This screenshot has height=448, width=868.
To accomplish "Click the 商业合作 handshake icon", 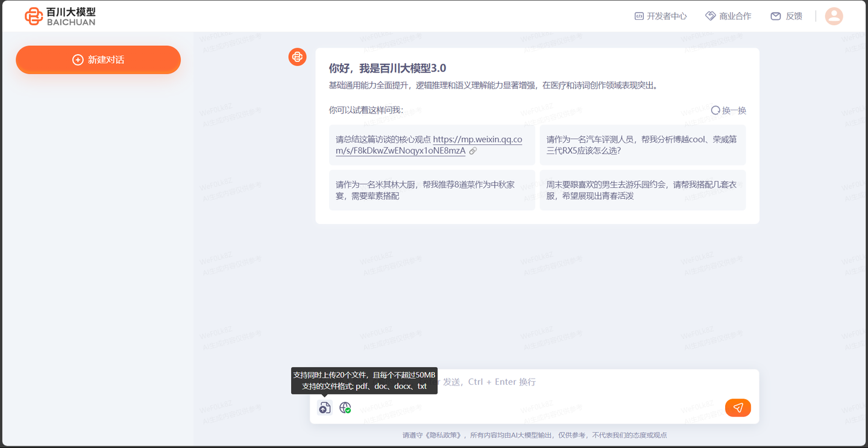I will (x=709, y=16).
